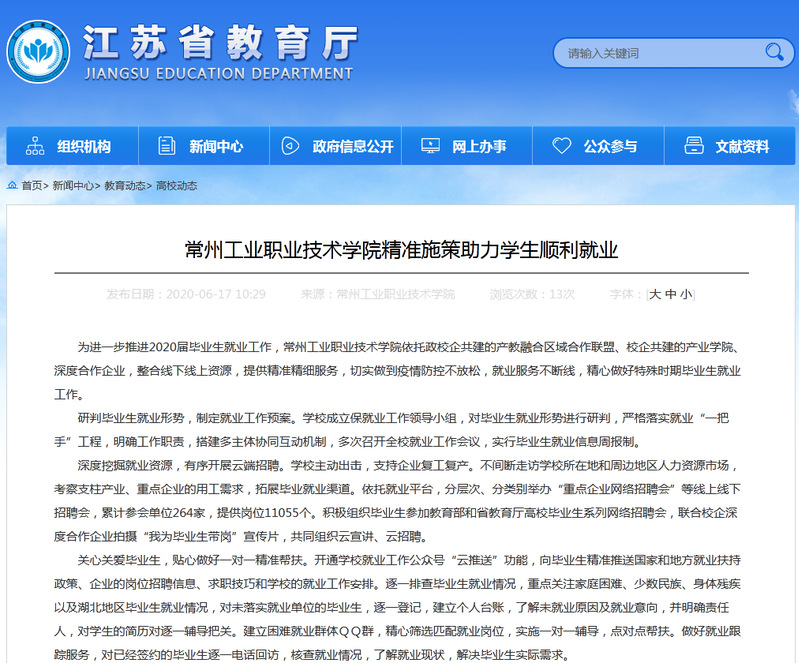
Task: Click the paragraph starting 研判毕业生就业形势
Action: tap(391, 430)
